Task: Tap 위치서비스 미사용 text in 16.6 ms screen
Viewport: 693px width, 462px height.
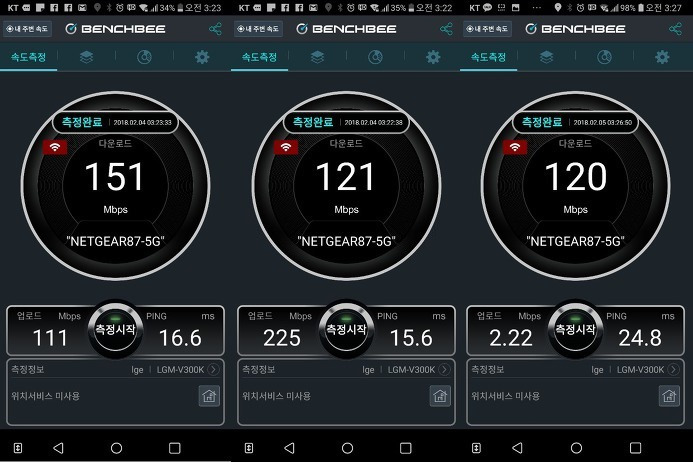Action: pyautogui.click(x=46, y=396)
